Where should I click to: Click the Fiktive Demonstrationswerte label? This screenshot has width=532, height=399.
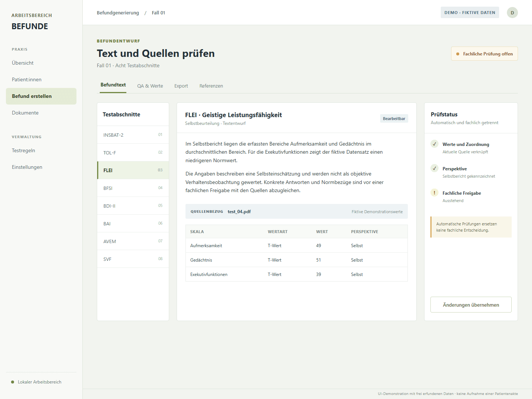377,212
